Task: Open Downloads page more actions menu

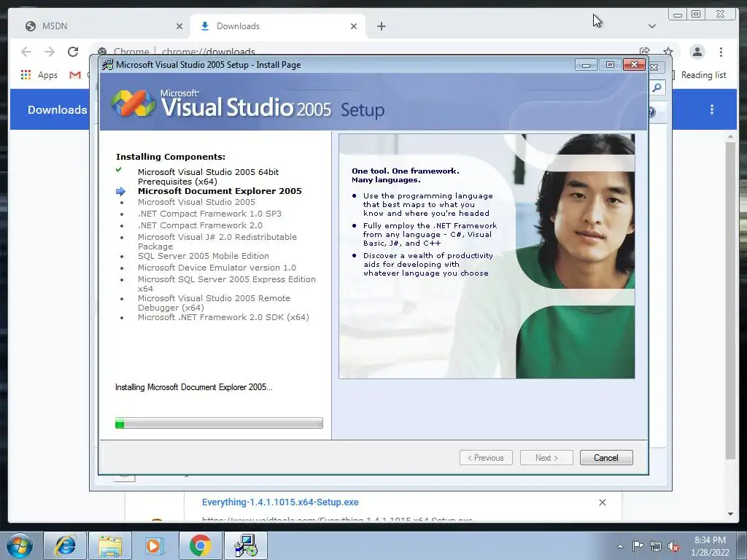Action: pyautogui.click(x=712, y=109)
